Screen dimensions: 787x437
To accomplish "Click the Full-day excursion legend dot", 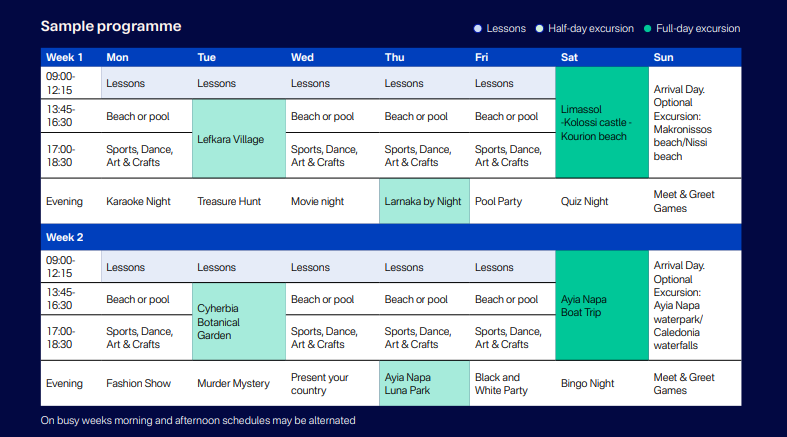I will (x=647, y=28).
